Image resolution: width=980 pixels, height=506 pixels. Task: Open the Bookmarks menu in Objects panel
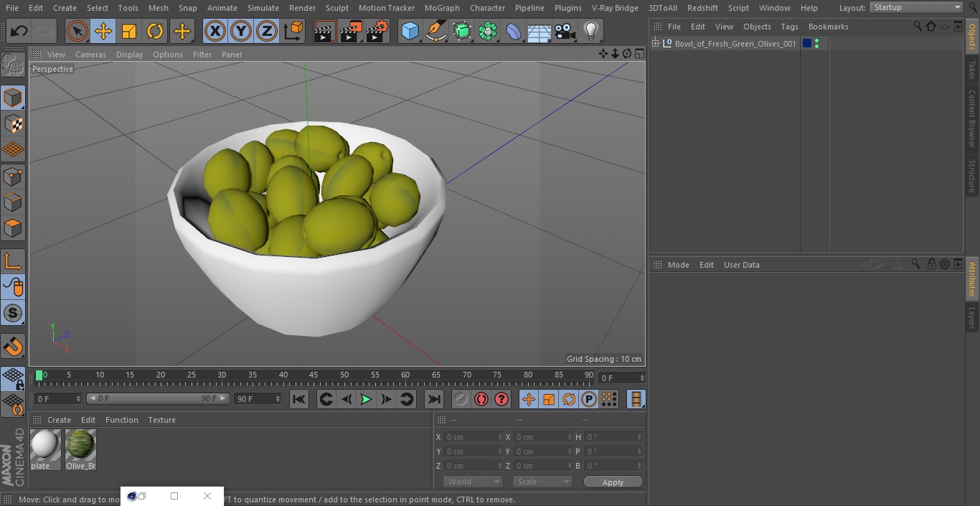point(828,27)
